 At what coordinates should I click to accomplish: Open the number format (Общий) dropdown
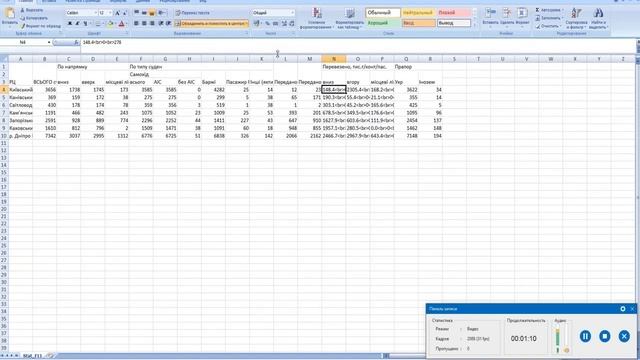click(292, 13)
